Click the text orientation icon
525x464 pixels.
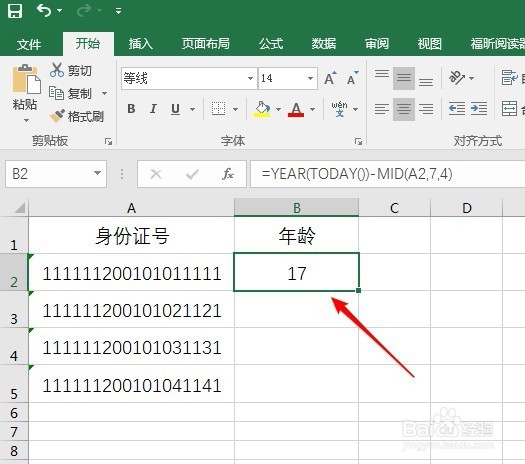point(457,78)
